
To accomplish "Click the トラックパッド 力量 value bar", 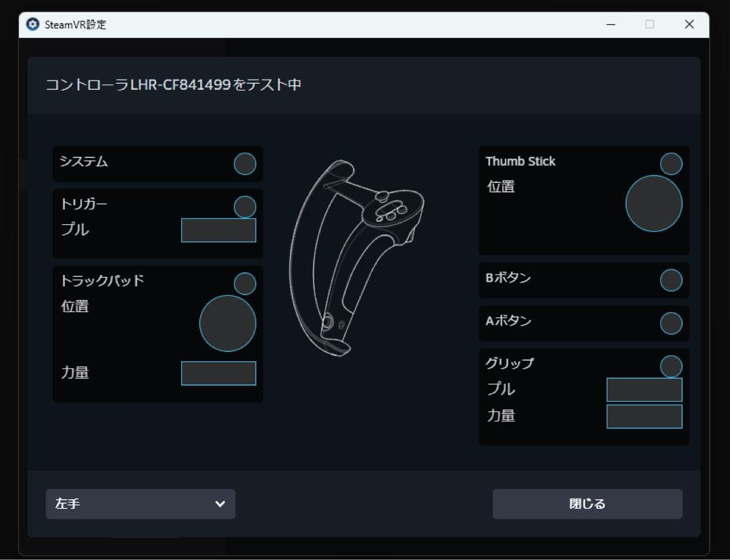I will [x=219, y=373].
